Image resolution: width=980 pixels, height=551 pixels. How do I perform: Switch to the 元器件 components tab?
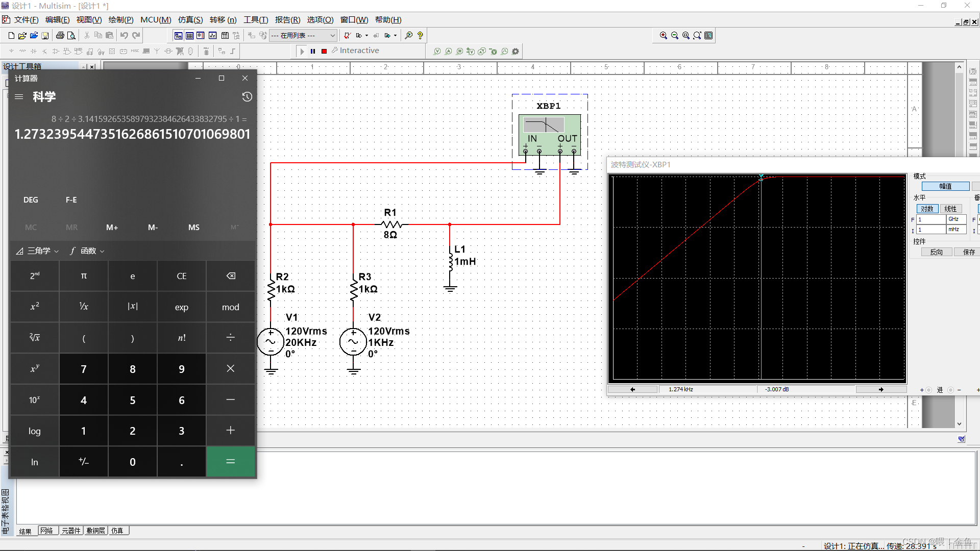point(71,531)
